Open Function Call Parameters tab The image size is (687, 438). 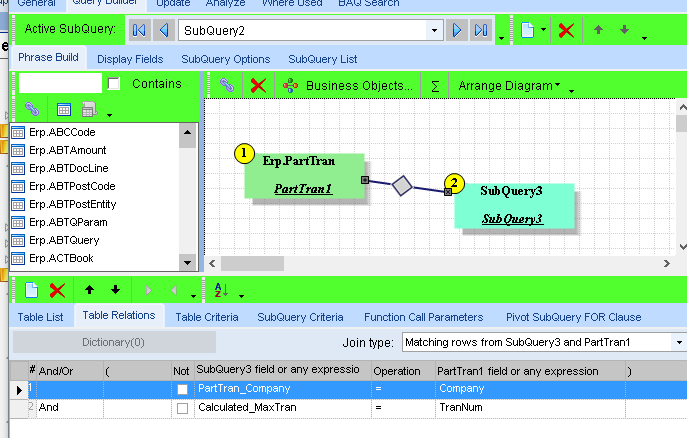coord(424,317)
